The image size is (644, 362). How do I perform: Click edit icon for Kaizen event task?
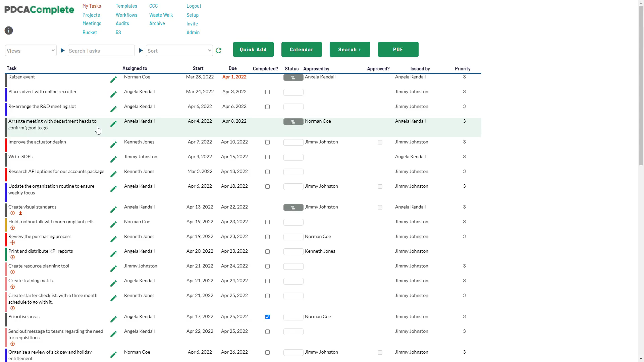[113, 79]
